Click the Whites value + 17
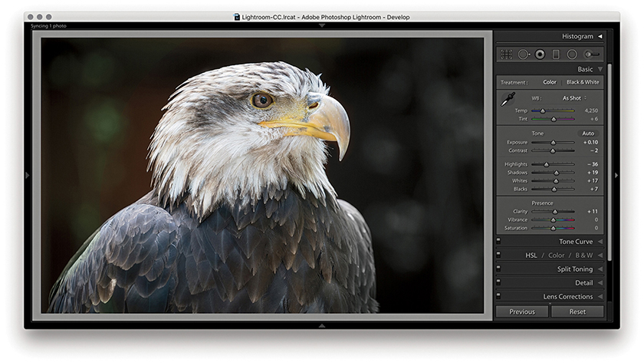Image resolution: width=644 pixels, height=363 pixels. tap(593, 180)
